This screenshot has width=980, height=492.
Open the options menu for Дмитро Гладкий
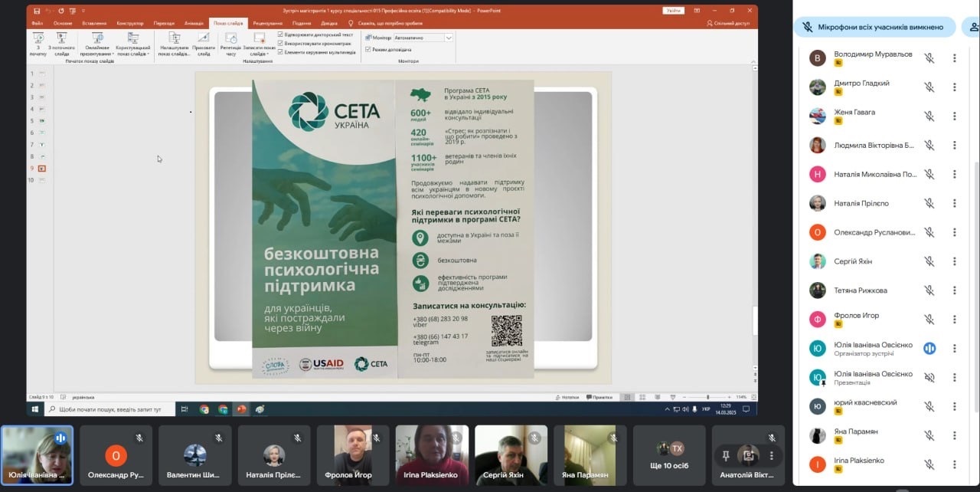(x=954, y=87)
